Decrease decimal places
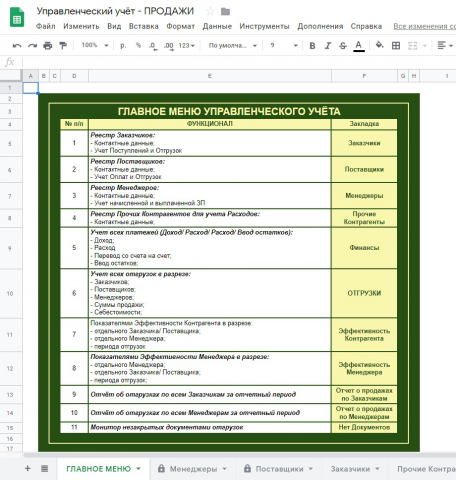Screen dimensions: 456x480 point(153,46)
